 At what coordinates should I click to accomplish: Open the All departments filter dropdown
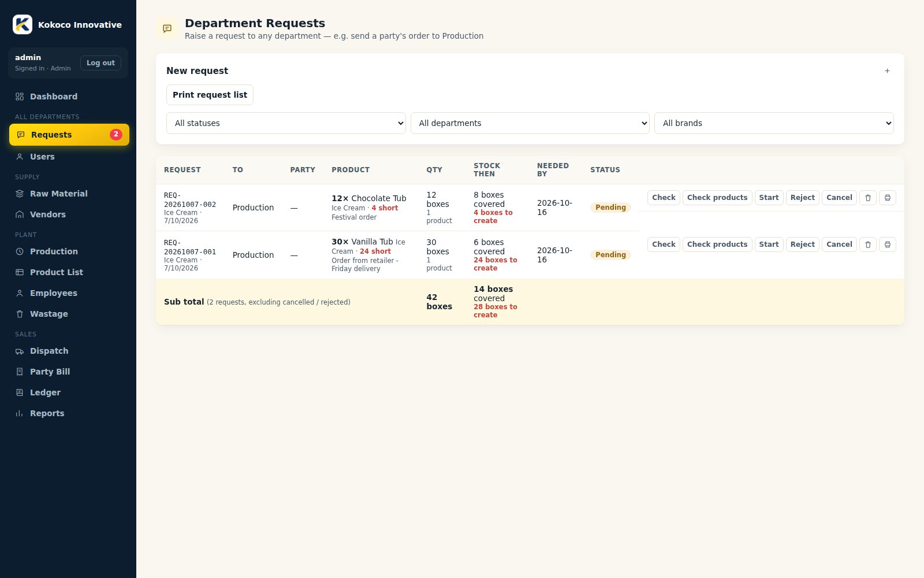click(x=530, y=123)
